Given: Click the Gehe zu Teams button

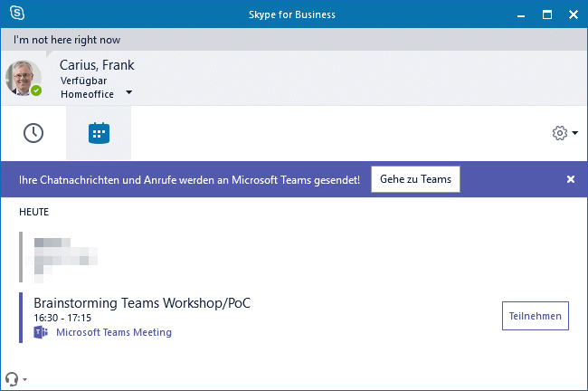Looking at the screenshot, I should tap(415, 179).
